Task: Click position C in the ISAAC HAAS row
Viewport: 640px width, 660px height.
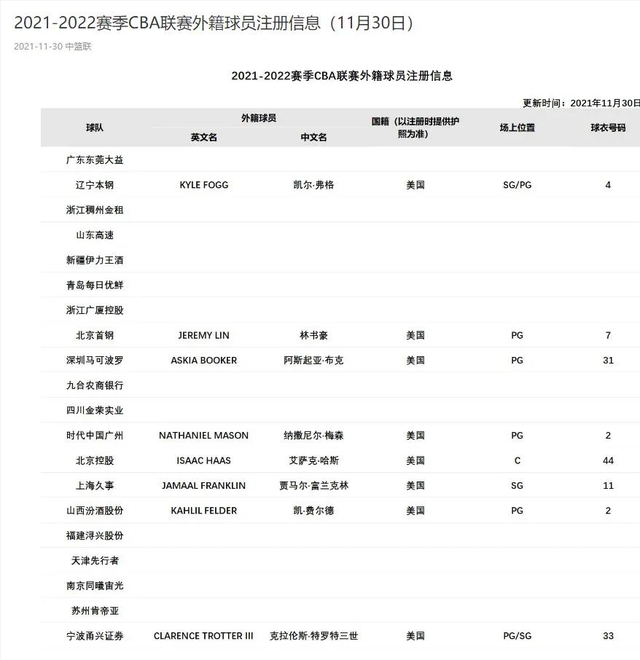Action: point(517,460)
